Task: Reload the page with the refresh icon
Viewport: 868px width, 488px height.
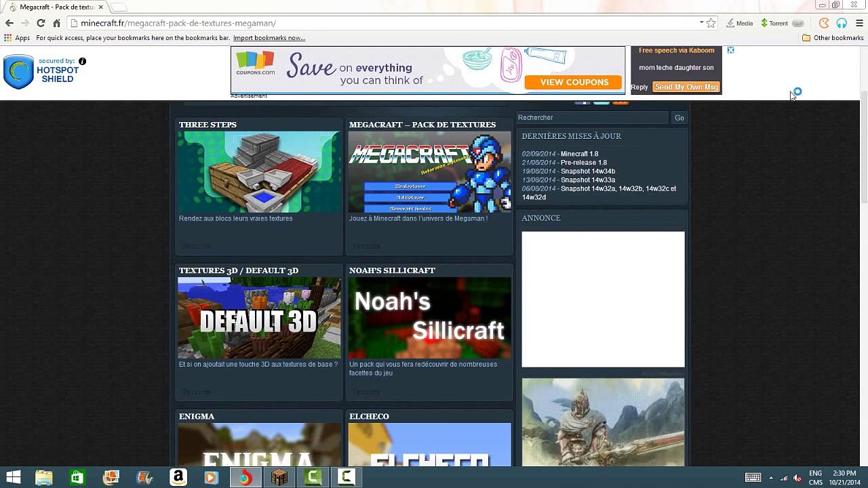Action: coord(41,23)
